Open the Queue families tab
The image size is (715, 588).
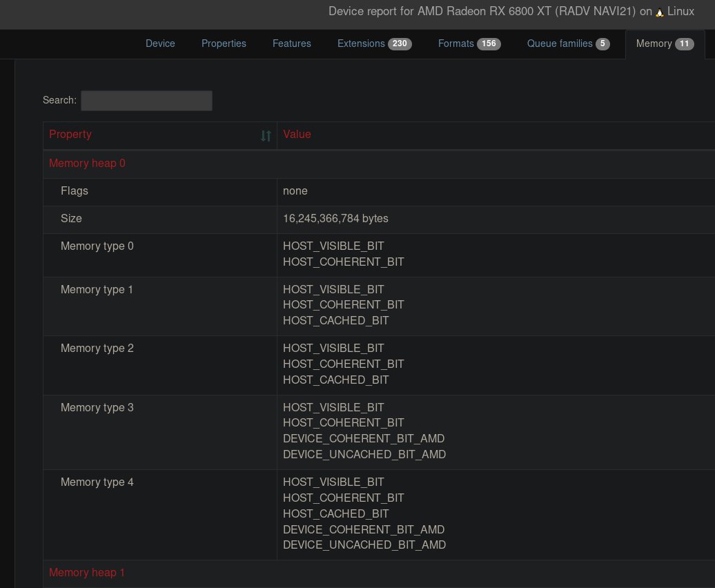tap(568, 43)
